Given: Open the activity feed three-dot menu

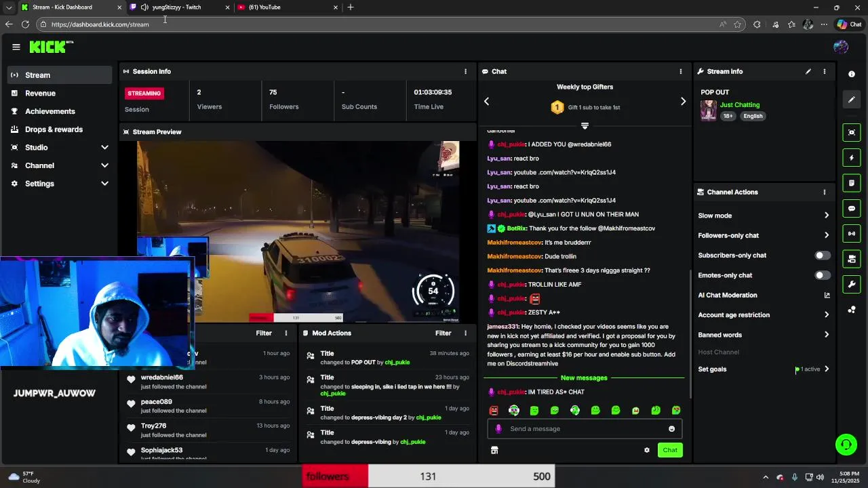Looking at the screenshot, I should 286,333.
